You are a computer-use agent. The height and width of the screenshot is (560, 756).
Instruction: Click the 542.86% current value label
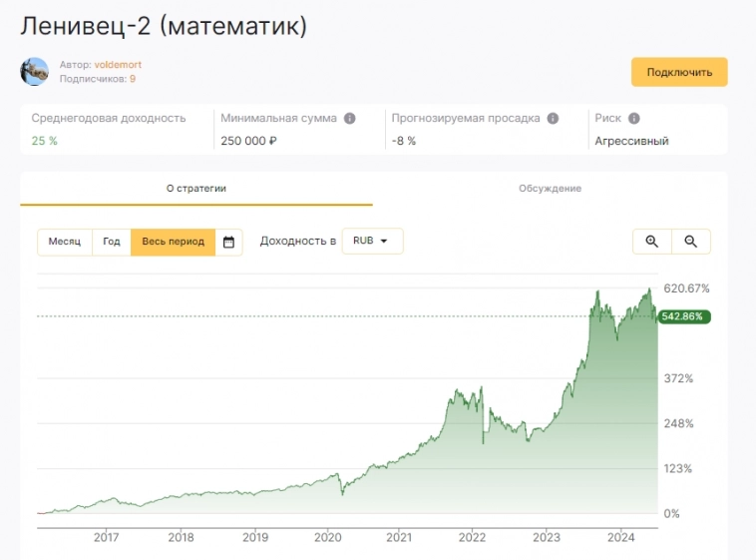682,316
